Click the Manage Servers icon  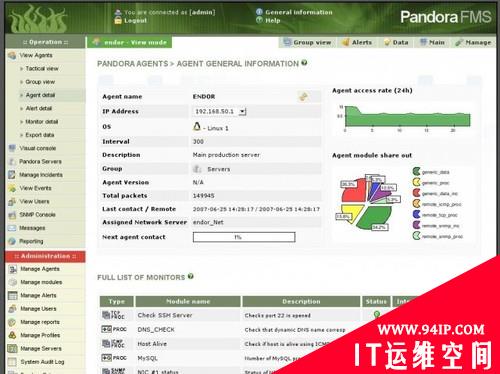tap(13, 349)
